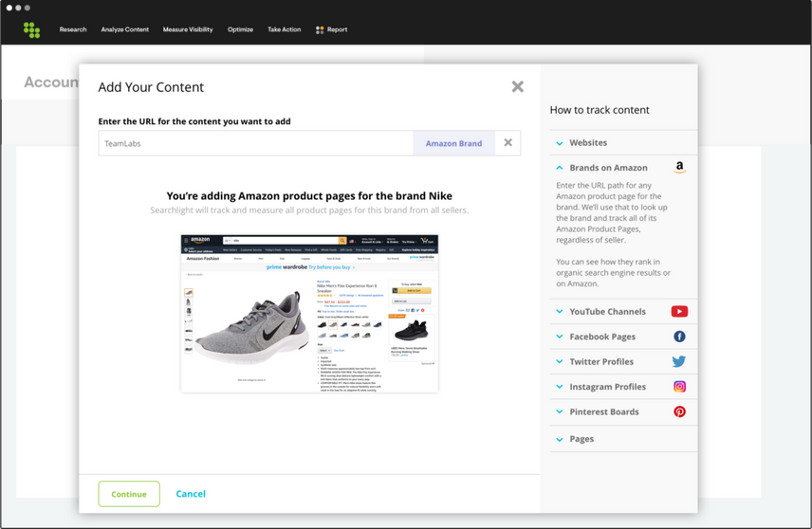The height and width of the screenshot is (529, 812).
Task: Close the Add Your Content dialog
Action: (517, 86)
